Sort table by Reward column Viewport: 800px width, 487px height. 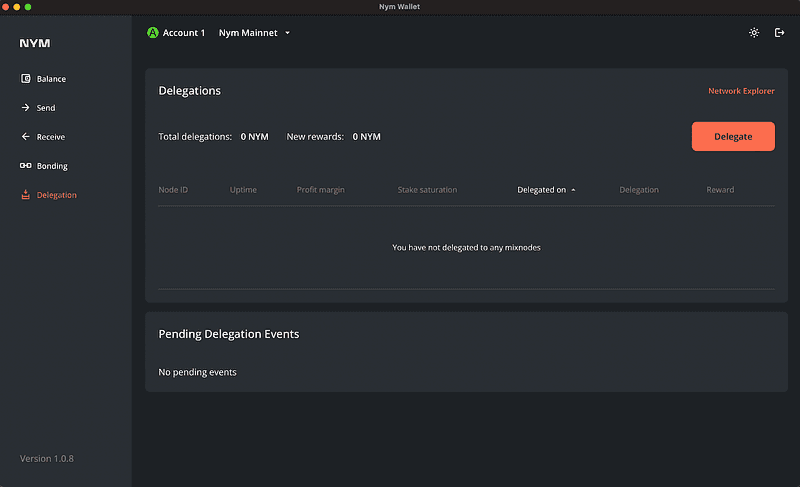(720, 190)
